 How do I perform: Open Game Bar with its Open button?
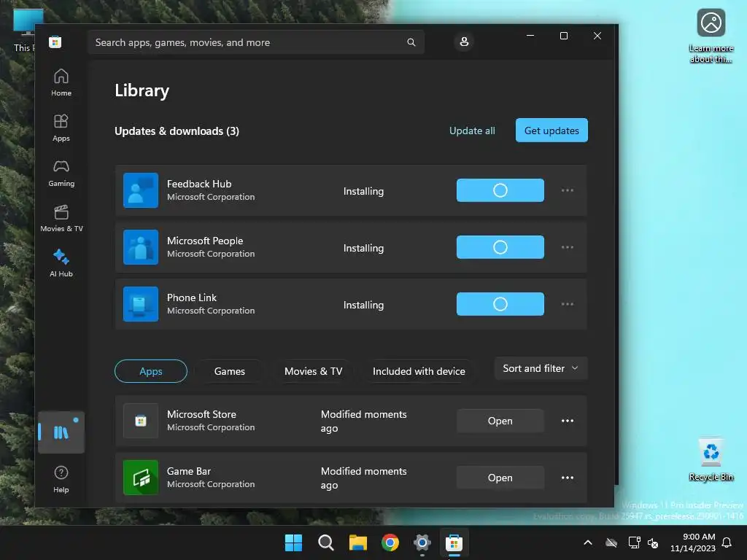pyautogui.click(x=500, y=478)
